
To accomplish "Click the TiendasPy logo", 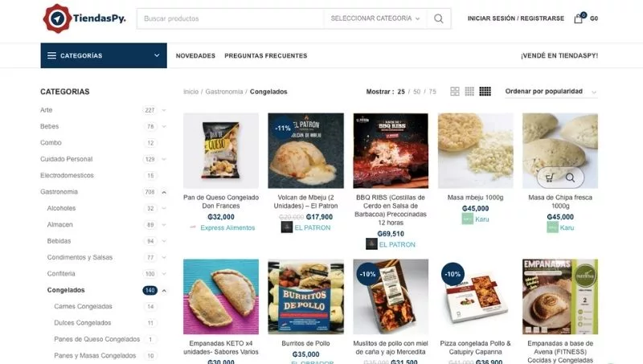I will click(x=84, y=18).
